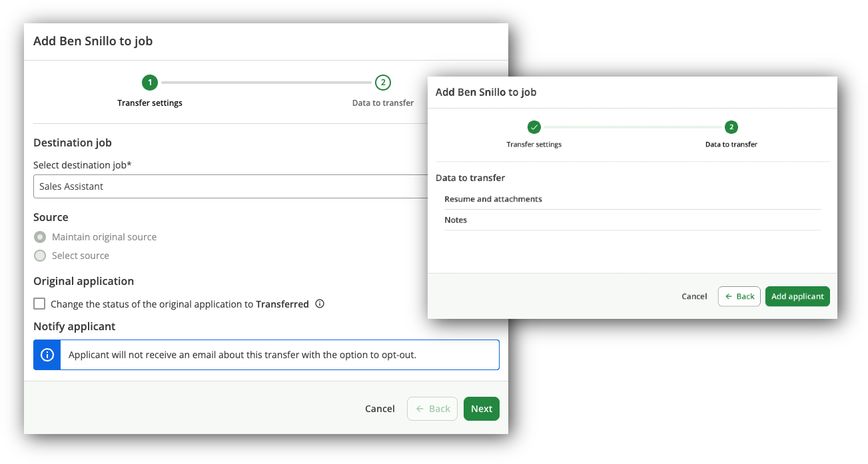Click the Add applicant button

point(797,296)
